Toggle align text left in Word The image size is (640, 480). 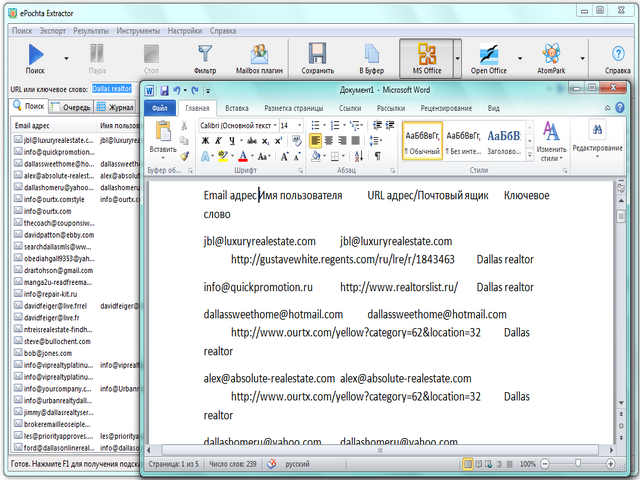[x=315, y=141]
